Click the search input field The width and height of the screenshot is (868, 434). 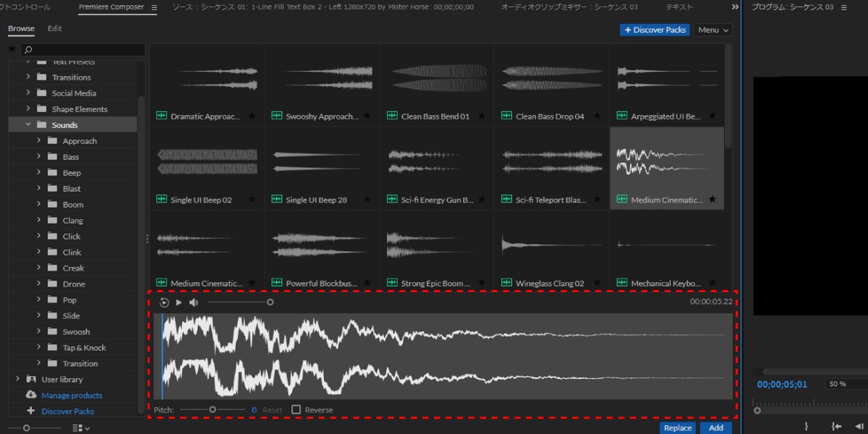pos(82,50)
